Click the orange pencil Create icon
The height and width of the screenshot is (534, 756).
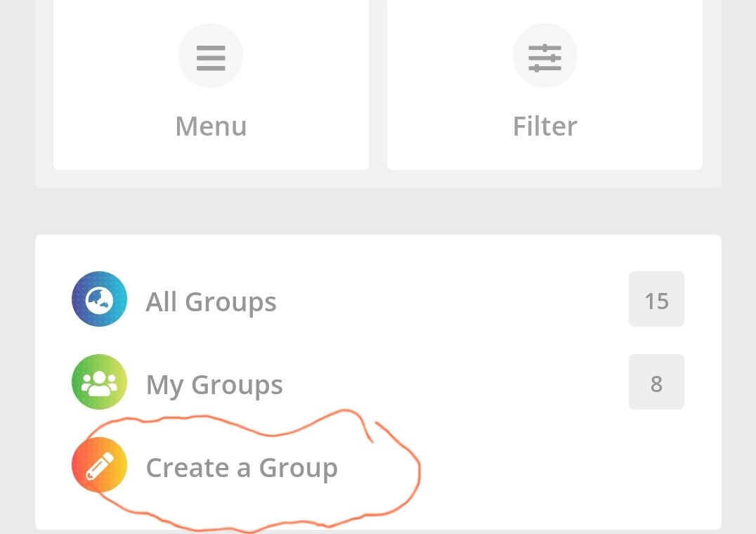99,464
